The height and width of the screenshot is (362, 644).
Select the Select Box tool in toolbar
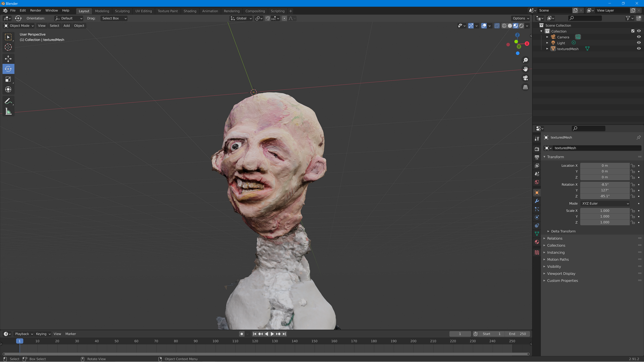(8, 37)
